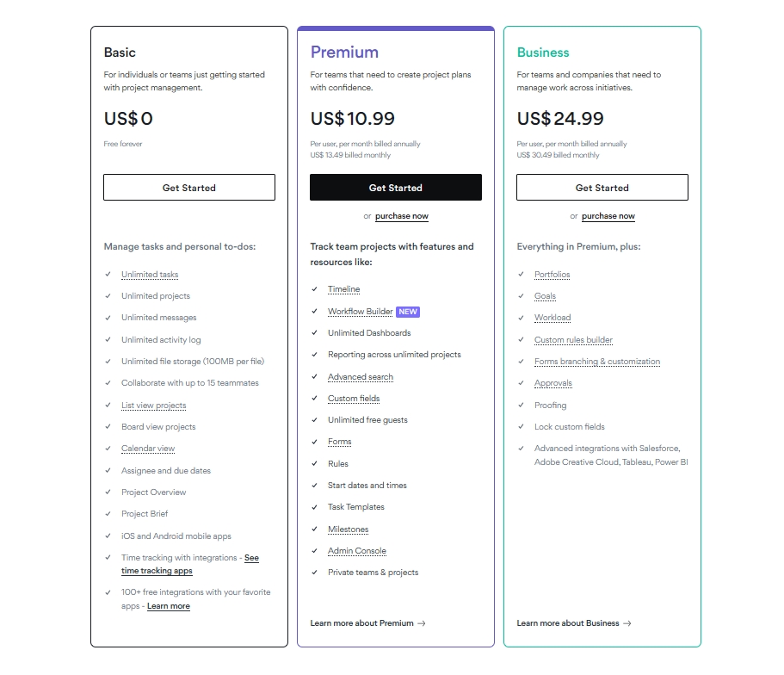The width and height of the screenshot is (784, 675).
Task: Click Learn more under 100+ free integrations
Action: [168, 605]
